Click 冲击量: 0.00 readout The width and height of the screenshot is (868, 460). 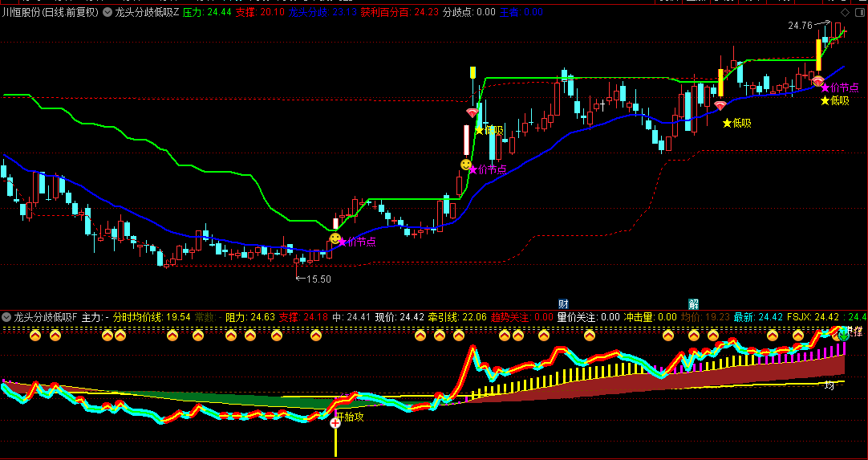651,318
